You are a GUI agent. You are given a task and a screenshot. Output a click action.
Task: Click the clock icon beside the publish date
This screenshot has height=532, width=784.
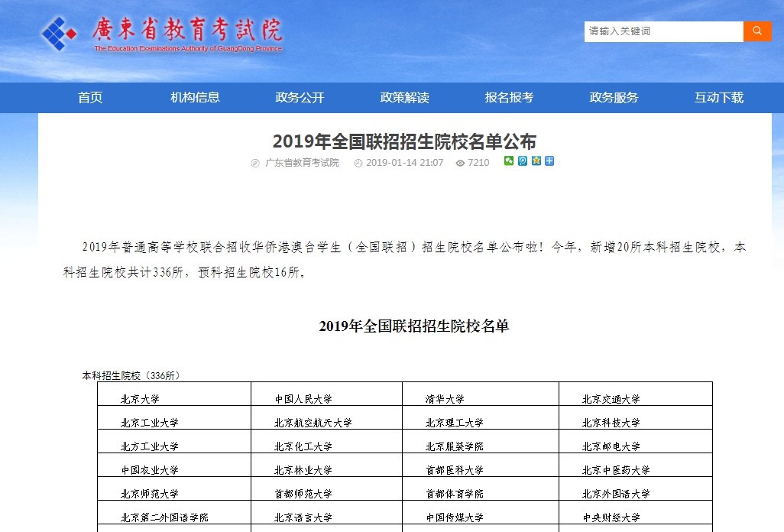tap(358, 163)
